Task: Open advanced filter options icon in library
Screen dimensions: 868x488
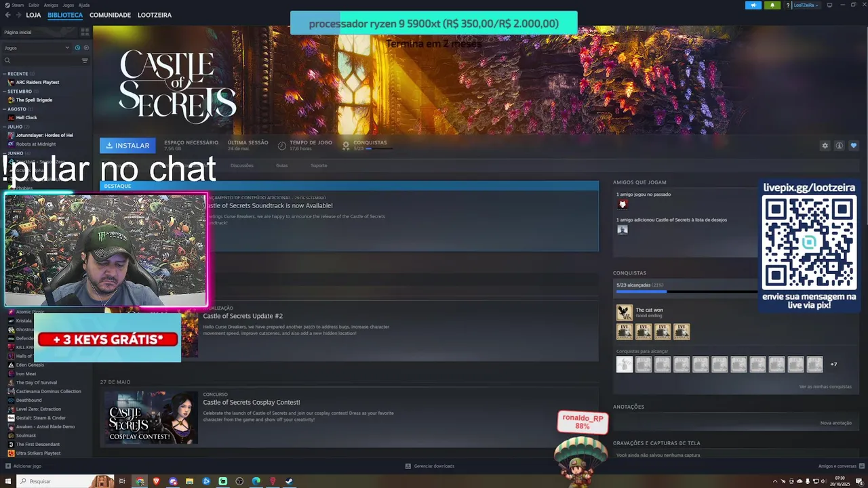Action: [85, 60]
